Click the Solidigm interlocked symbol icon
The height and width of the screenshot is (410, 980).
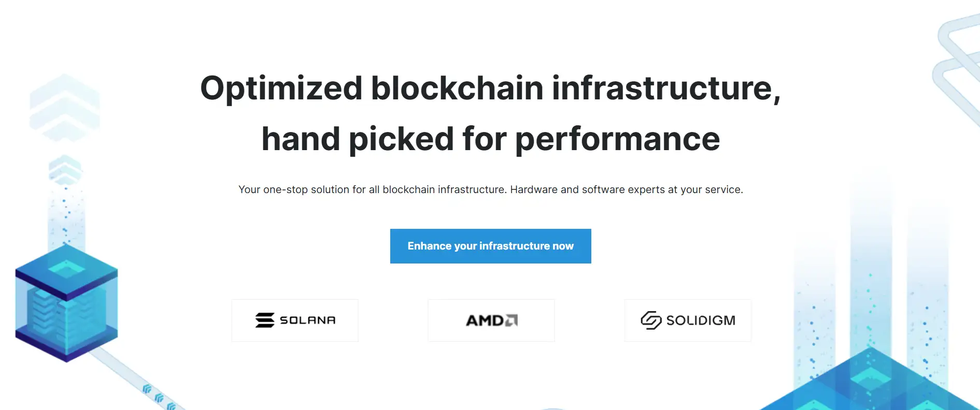[651, 320]
